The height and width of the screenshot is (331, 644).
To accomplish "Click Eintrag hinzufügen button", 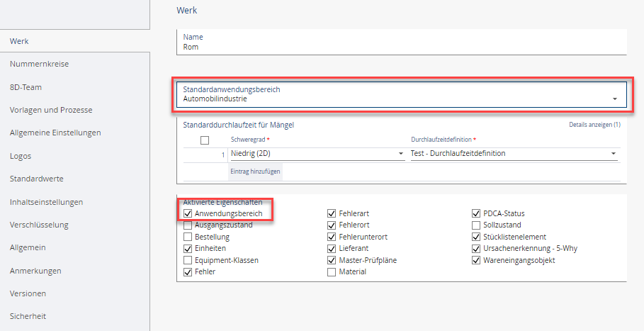I will (x=254, y=172).
